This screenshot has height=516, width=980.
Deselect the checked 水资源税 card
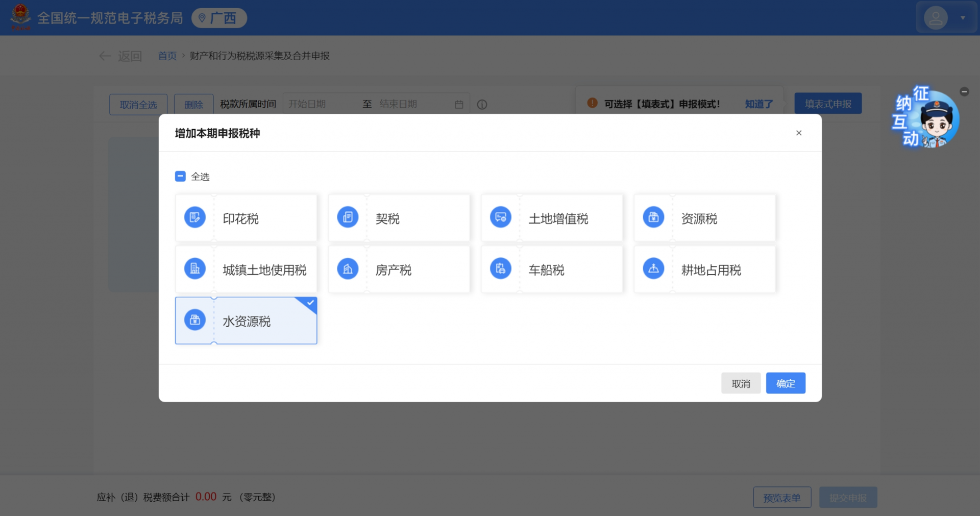point(246,321)
